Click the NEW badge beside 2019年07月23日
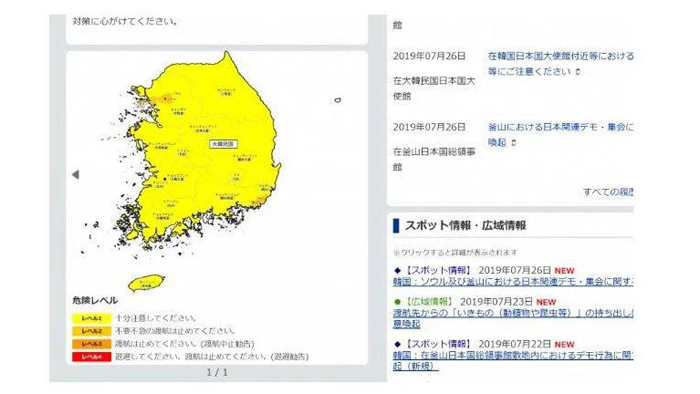Image resolution: width=700 pixels, height=394 pixels. 546,303
